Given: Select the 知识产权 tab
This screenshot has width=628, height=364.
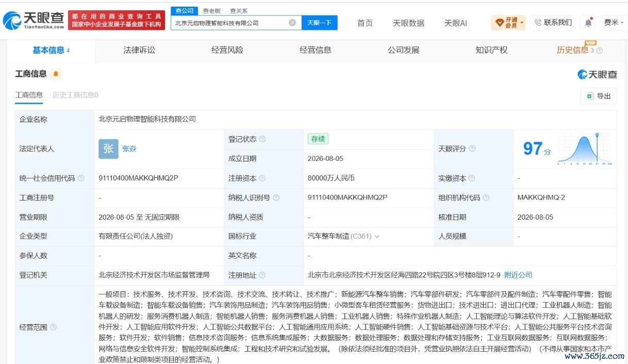Looking at the screenshot, I should pos(492,50).
